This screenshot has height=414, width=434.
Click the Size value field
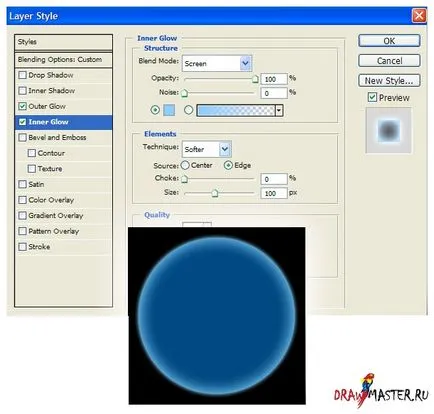(274, 193)
